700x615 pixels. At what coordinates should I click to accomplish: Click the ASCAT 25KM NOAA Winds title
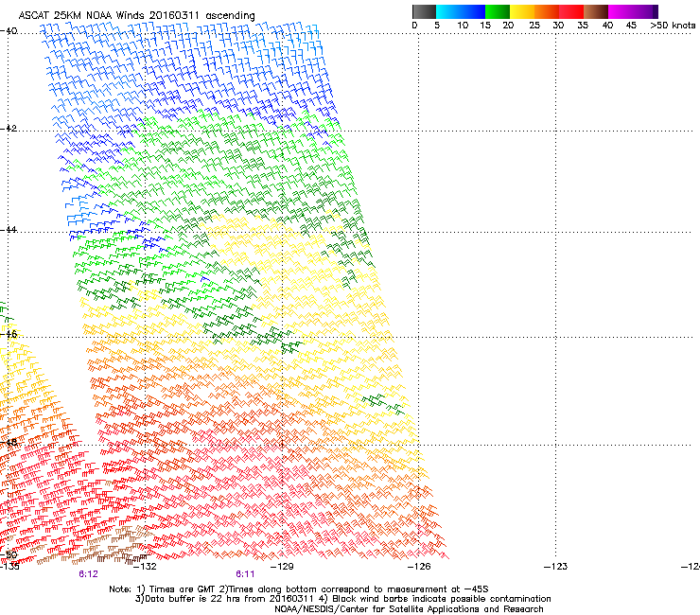[136, 15]
